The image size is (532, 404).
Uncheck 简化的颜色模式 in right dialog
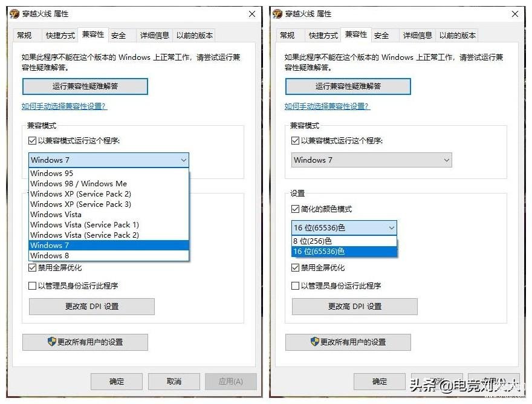295,209
